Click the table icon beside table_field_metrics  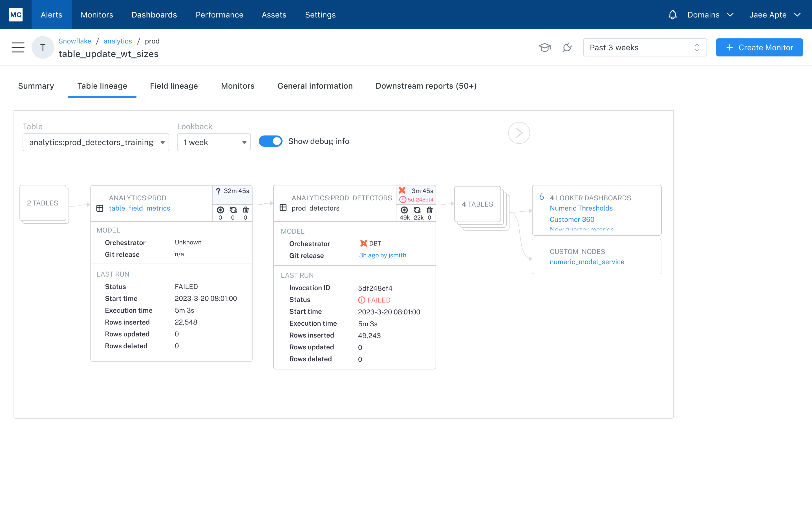pos(100,208)
